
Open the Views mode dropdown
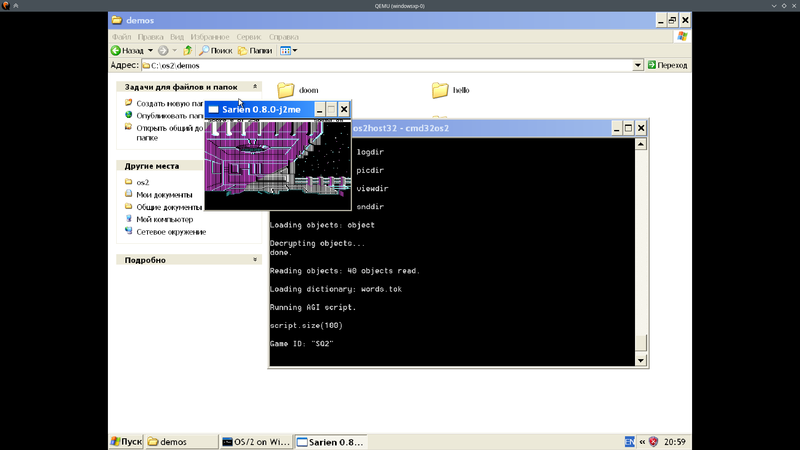(x=288, y=51)
